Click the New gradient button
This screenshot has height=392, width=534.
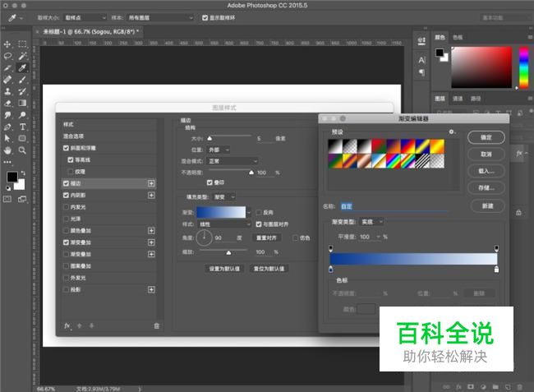[487, 205]
